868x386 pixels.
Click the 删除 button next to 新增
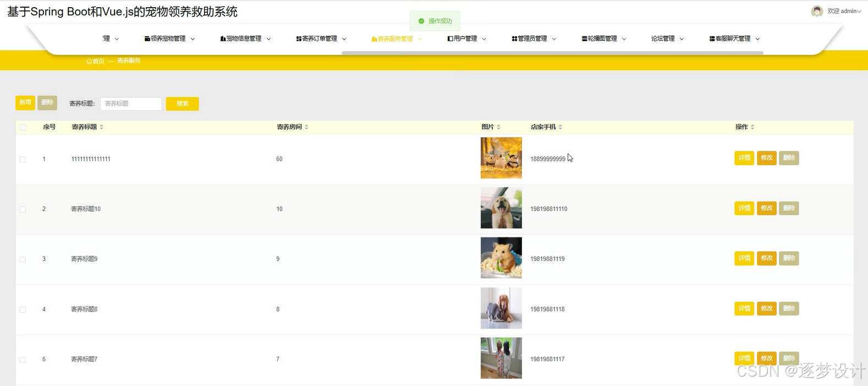point(47,102)
